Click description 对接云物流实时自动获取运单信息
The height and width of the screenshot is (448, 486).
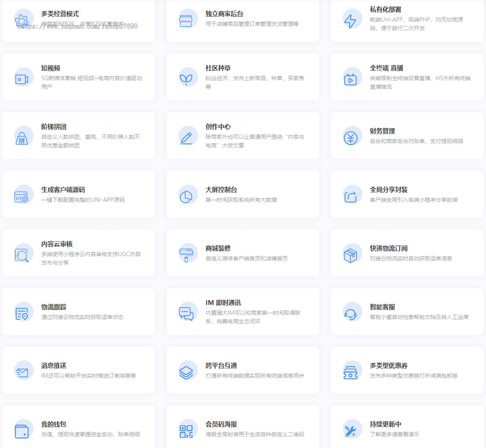(x=411, y=259)
